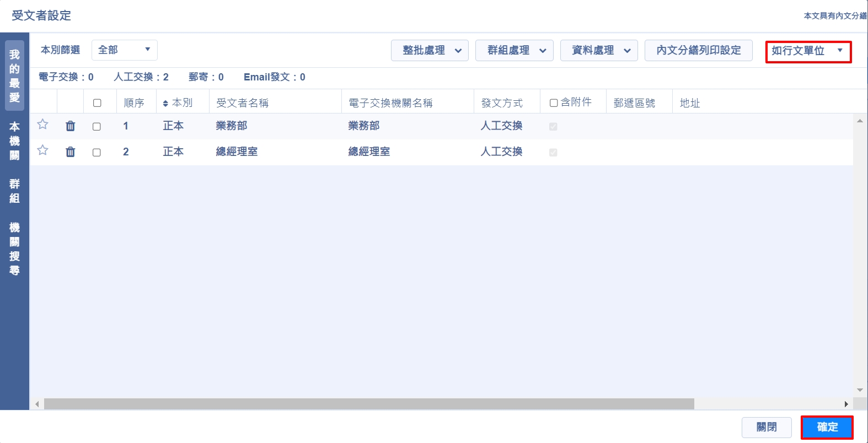Expand the 資料處理 dropdown menu
868x443 pixels.
[599, 51]
